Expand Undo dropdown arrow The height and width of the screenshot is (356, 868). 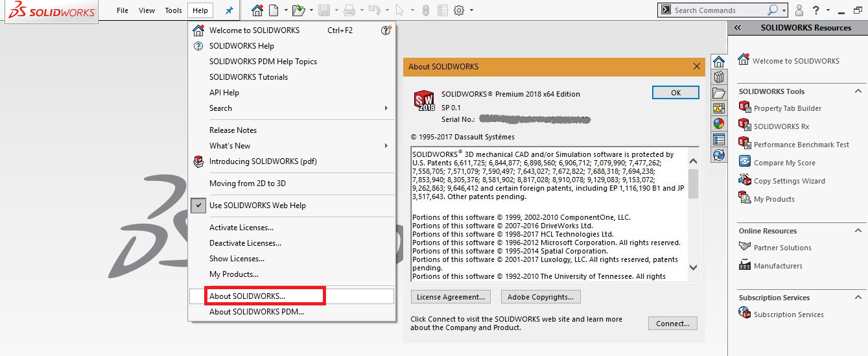(x=386, y=10)
